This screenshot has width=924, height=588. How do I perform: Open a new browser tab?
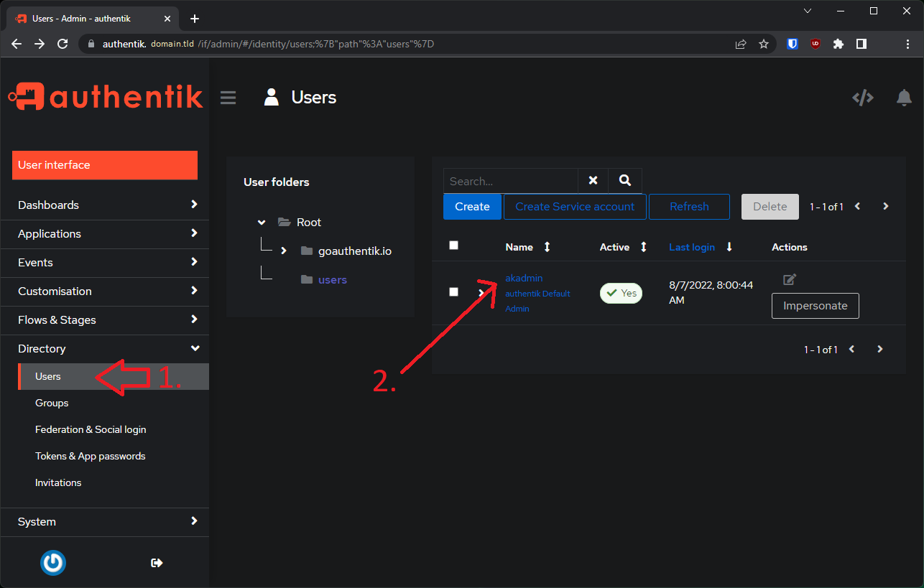[194, 19]
